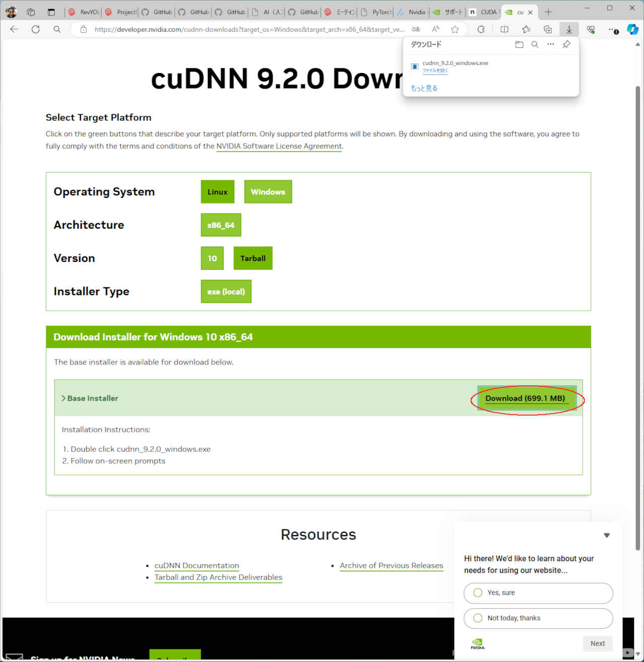Choose Linux as the operating system
644x662 pixels.
217,192
